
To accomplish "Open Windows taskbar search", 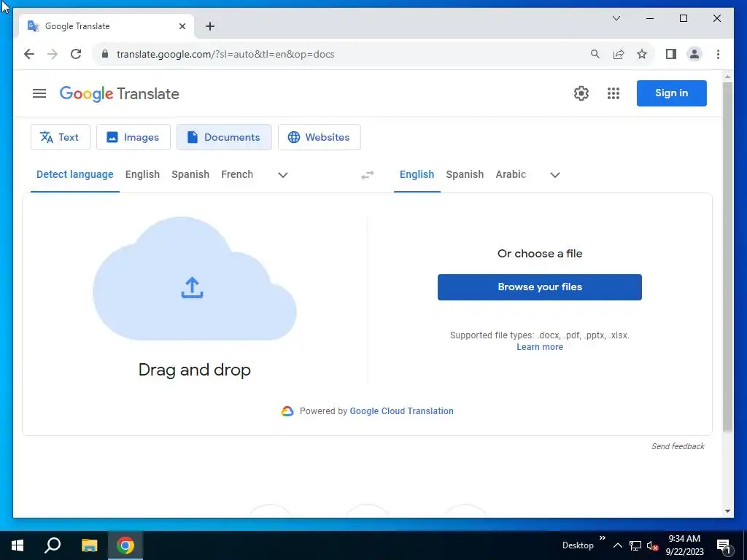I will point(53,545).
